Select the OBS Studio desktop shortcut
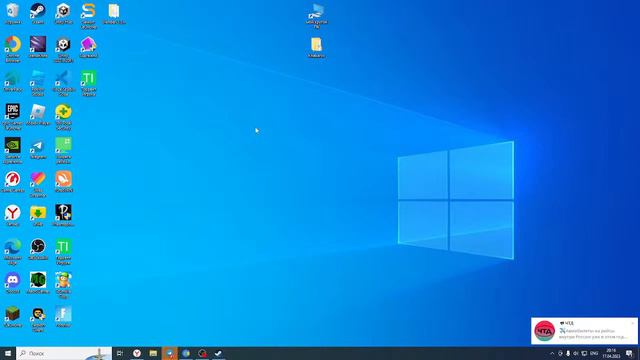Image resolution: width=640 pixels, height=360 pixels. coord(38,249)
